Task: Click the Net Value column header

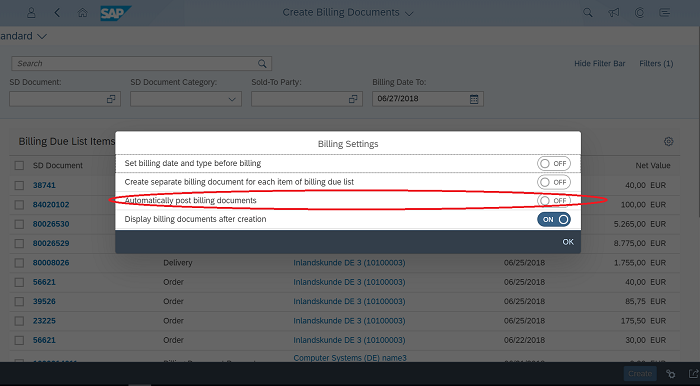Action: 653,166
